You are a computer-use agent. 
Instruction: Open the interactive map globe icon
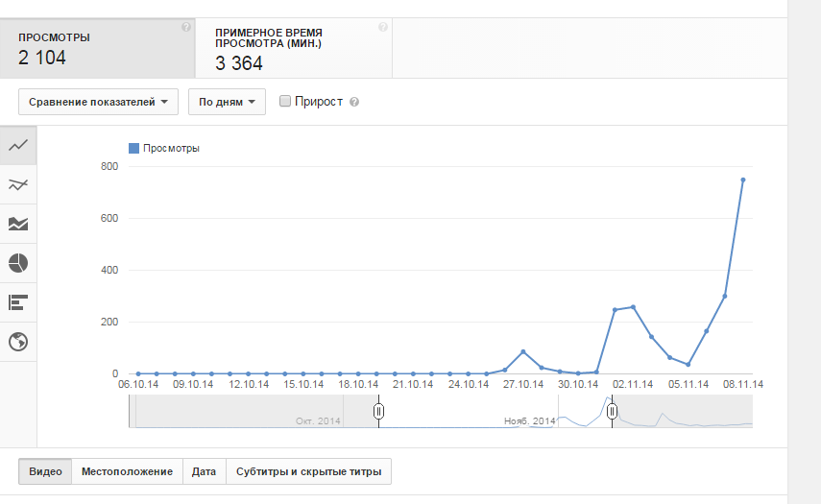pos(18,342)
